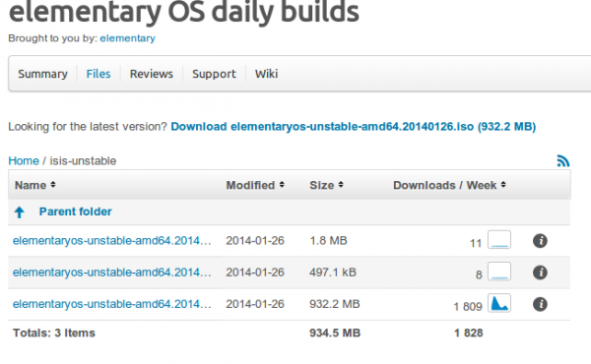
Task: Open the Reviews tab
Action: tap(151, 74)
